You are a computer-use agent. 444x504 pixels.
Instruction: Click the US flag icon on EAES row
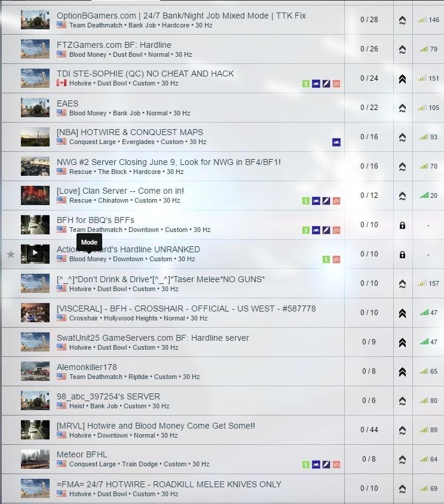(x=62, y=113)
